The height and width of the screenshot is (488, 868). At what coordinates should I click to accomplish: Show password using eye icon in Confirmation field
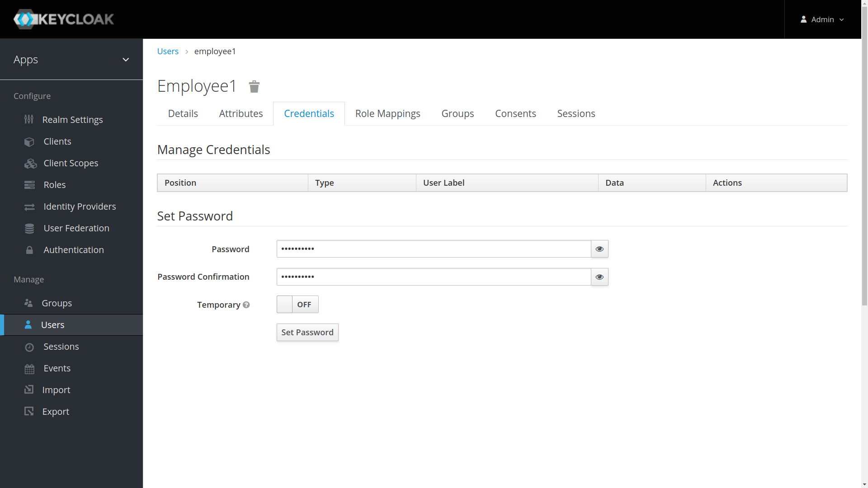pos(600,277)
